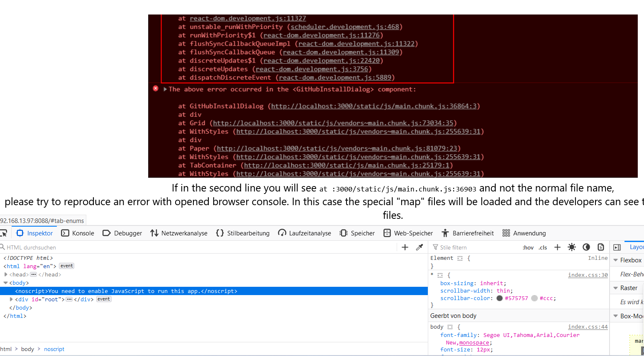644x356 pixels.
Task: Show event listeners on div root
Action: click(104, 299)
